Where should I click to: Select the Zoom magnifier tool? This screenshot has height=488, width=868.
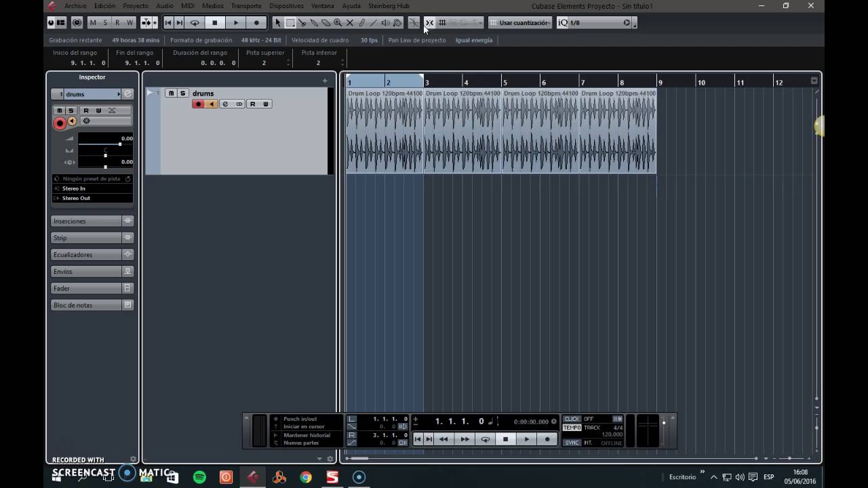(x=338, y=22)
